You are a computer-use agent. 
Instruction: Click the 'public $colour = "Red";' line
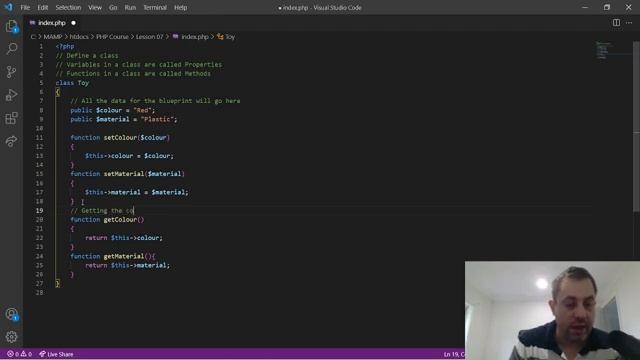[113, 110]
